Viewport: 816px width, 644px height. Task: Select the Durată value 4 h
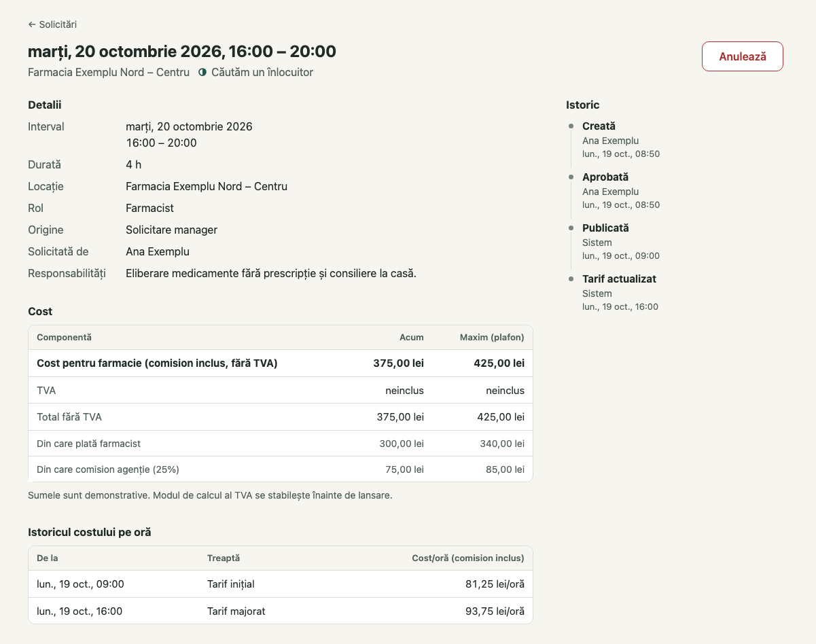pos(134,164)
